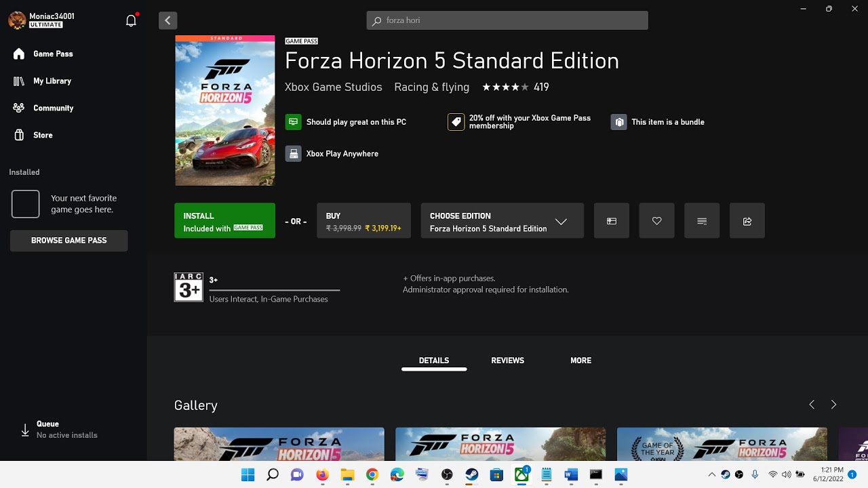Screen dimensions: 868x488
Task: Click the Xbox Game Studios publisher link
Action: pos(333,87)
